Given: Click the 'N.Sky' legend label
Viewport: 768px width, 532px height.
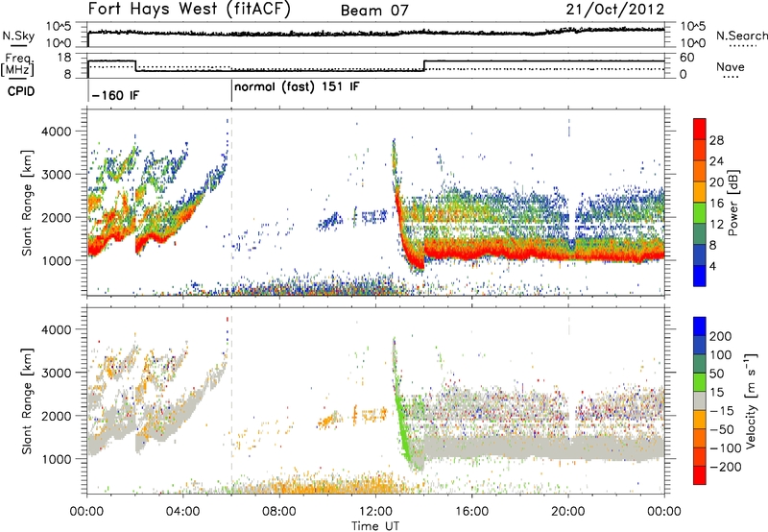Looking at the screenshot, I should coord(18,36).
